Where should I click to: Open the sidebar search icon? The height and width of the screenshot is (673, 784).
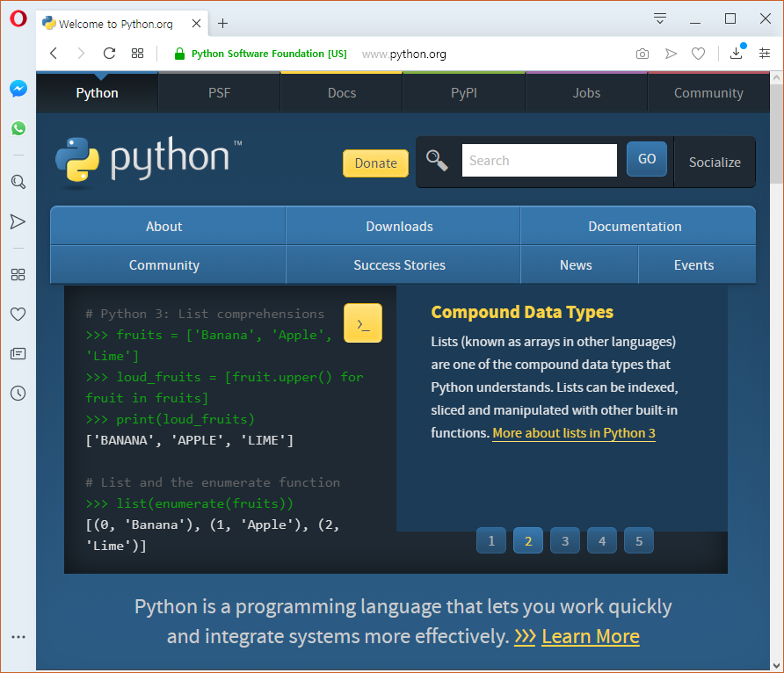pos(18,182)
